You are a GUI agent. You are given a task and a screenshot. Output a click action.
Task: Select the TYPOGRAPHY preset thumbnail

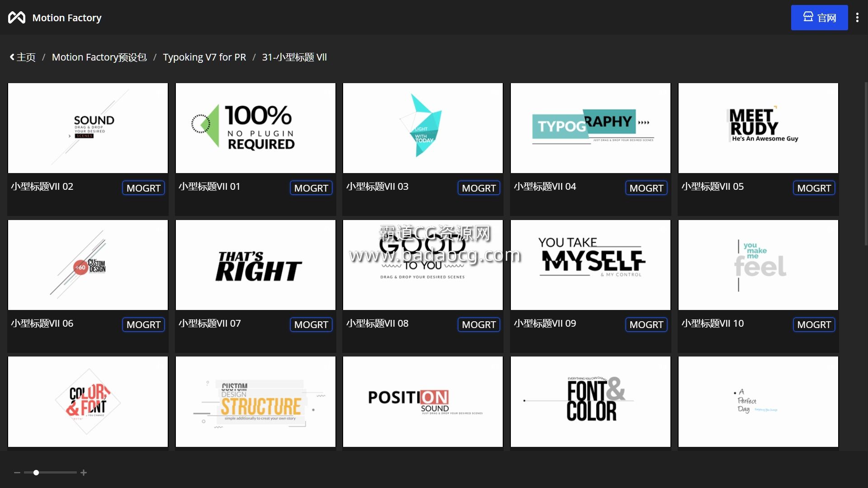coord(590,128)
